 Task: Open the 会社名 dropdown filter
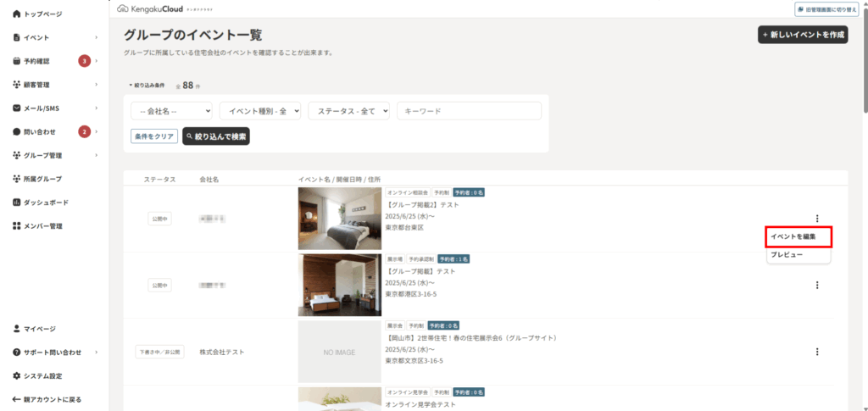click(171, 111)
